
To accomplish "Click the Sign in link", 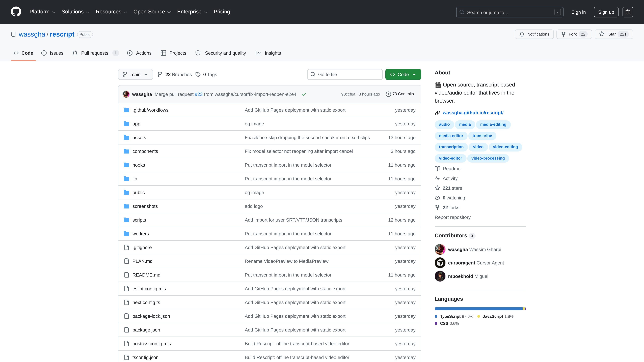I will pyautogui.click(x=578, y=12).
